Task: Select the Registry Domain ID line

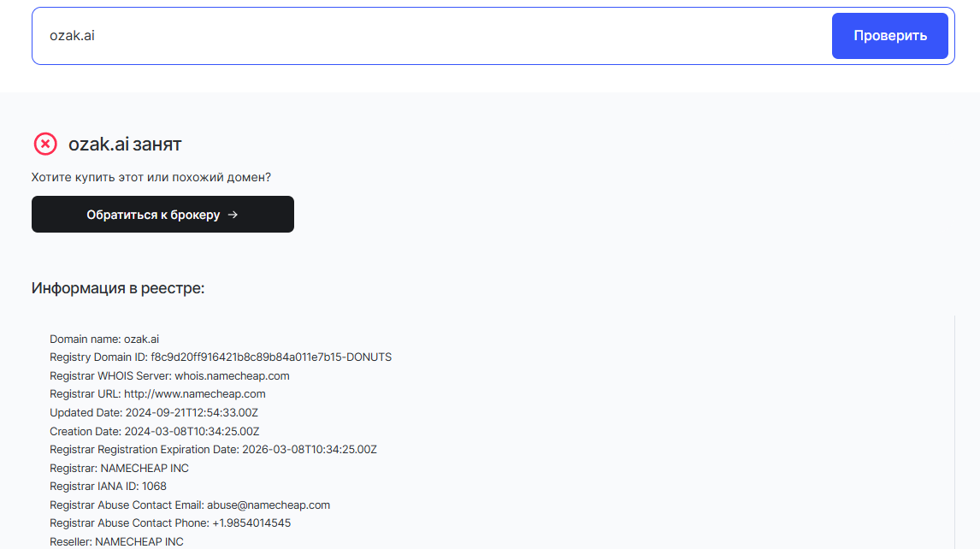Action: pos(221,357)
